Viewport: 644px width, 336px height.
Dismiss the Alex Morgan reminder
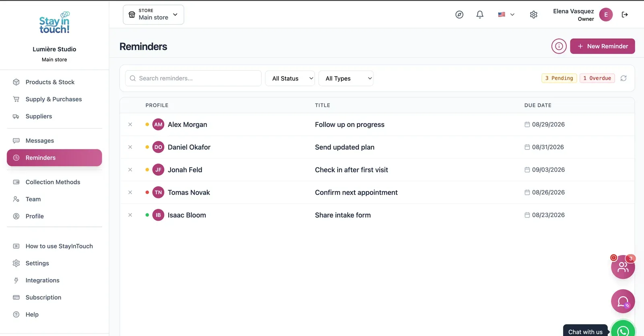click(130, 124)
